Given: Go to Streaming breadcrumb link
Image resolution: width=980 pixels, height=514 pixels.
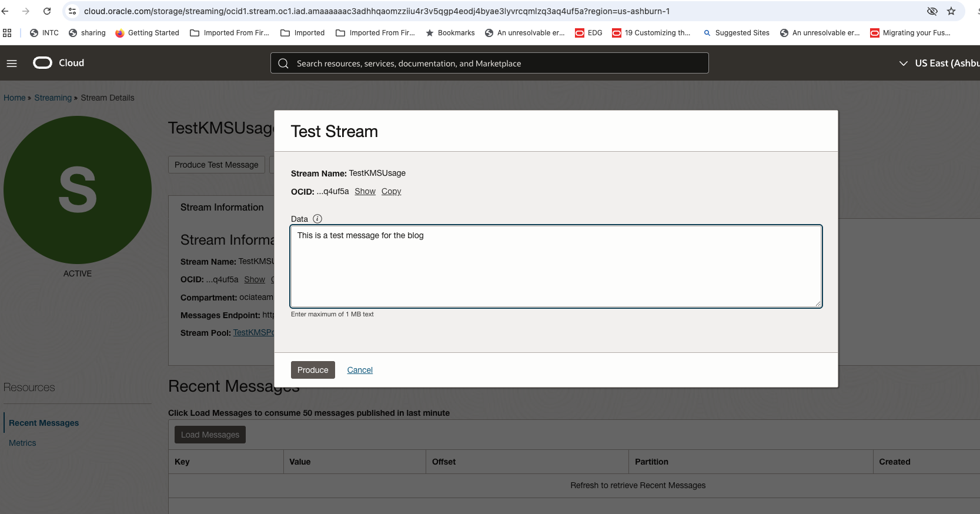Looking at the screenshot, I should pos(53,98).
